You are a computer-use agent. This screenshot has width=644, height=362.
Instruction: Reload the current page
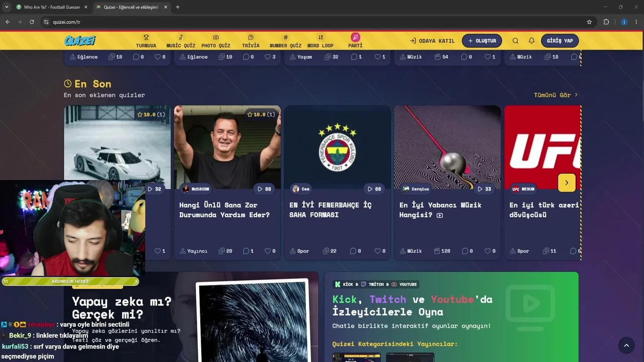tap(32, 22)
